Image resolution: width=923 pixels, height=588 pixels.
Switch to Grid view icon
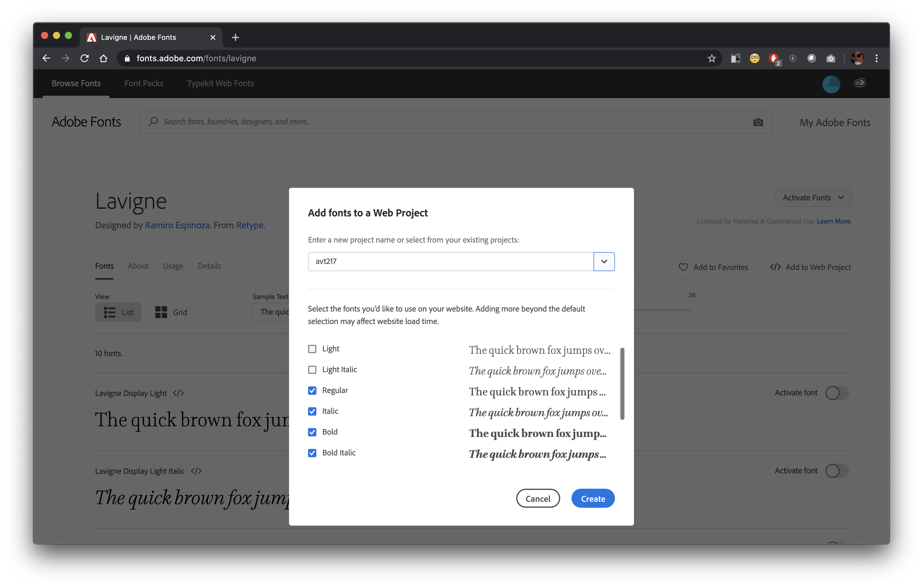[171, 312]
